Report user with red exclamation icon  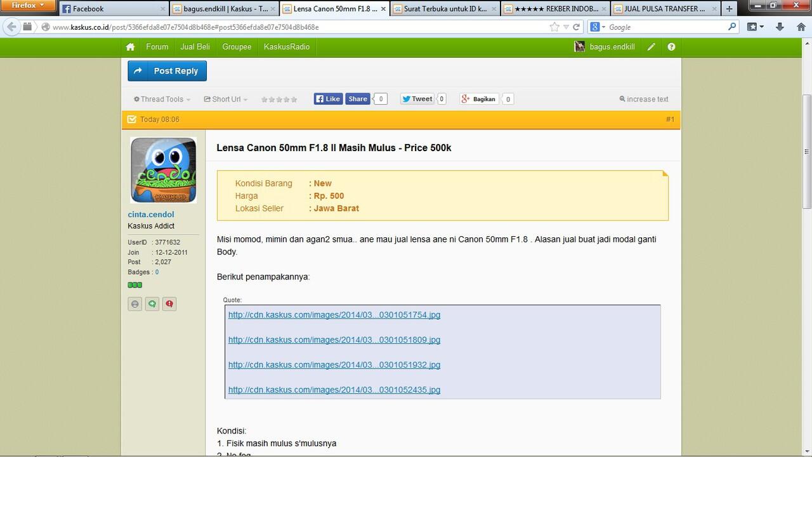coord(169,304)
